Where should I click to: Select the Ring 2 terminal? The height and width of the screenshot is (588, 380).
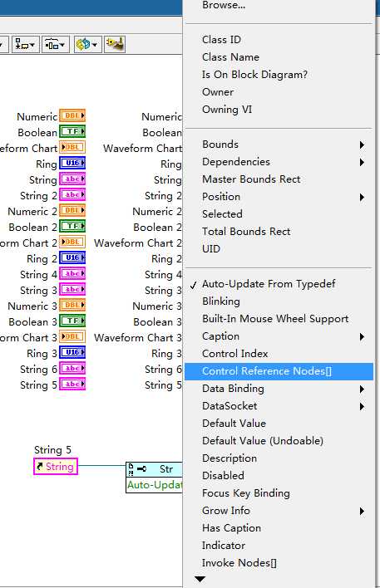click(72, 257)
